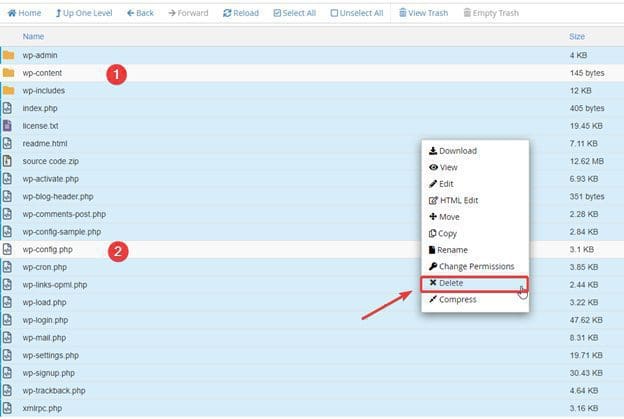Image resolution: width=624 pixels, height=419 pixels.
Task: Click the wp-content folder icon
Action: tap(8, 73)
